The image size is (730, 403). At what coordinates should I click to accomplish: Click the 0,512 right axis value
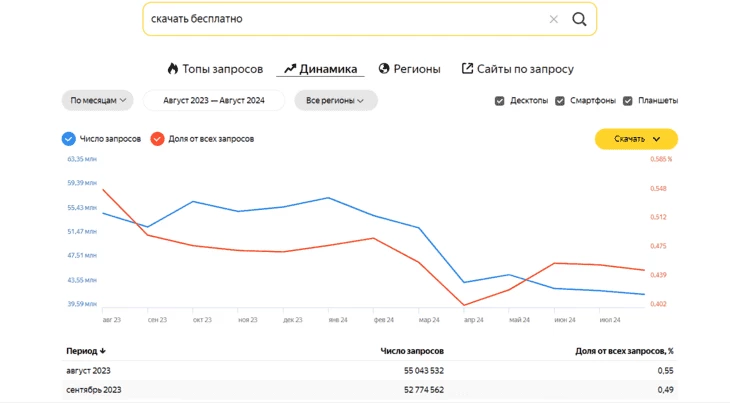658,217
